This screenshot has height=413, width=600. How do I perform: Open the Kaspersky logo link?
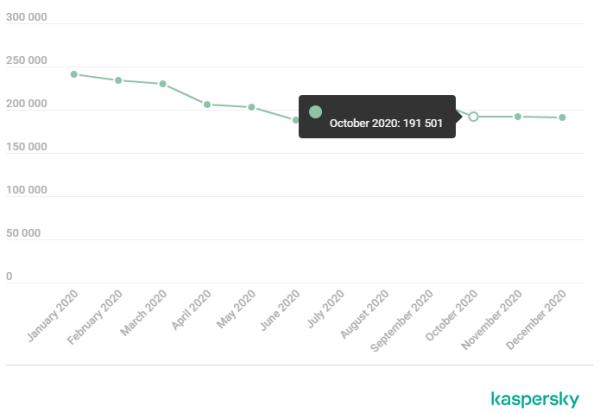coord(535,399)
